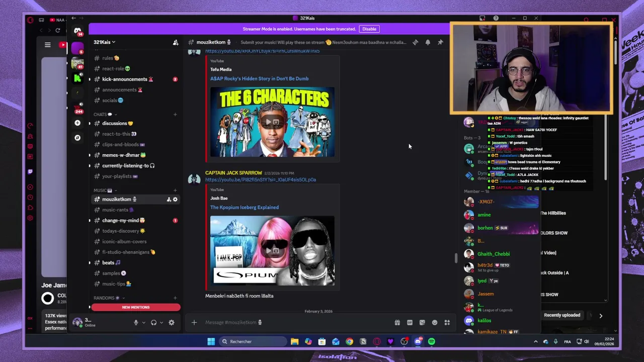The height and width of the screenshot is (362, 644).
Task: Play Kpopium Iceberg video thumbnail
Action: pyautogui.click(x=272, y=251)
